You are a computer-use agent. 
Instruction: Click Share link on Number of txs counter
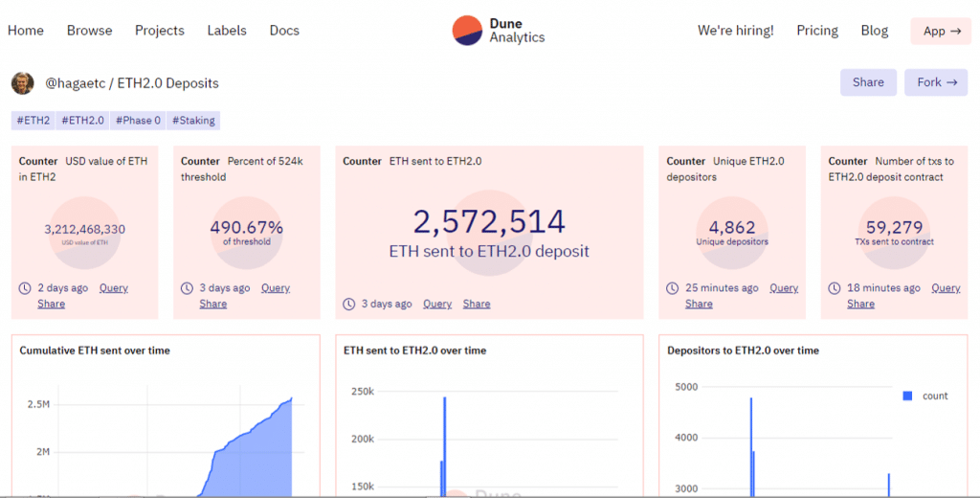860,304
